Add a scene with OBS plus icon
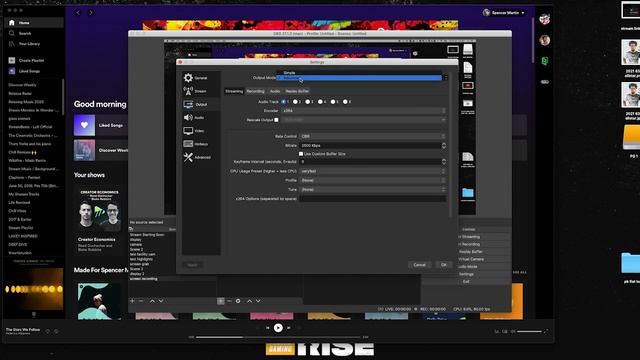This screenshot has height=360, width=640. (x=132, y=301)
